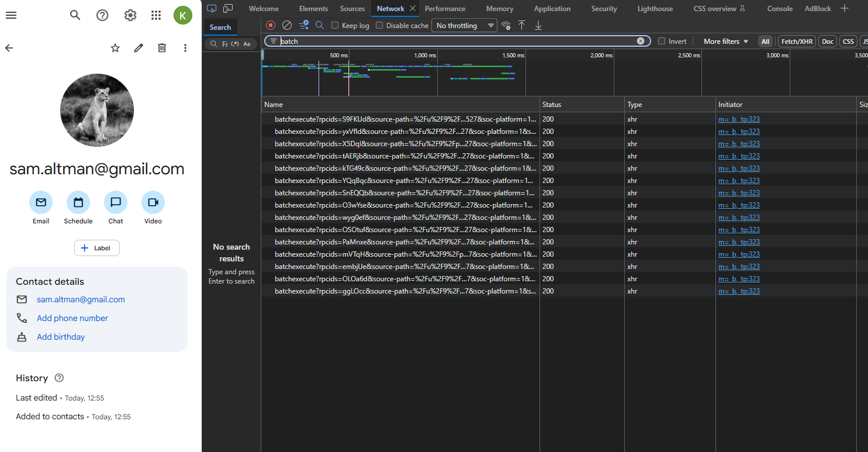Viewport: 868px width, 452px height.
Task: Open the Google Contacts hamburger main menu
Action: pos(11,15)
